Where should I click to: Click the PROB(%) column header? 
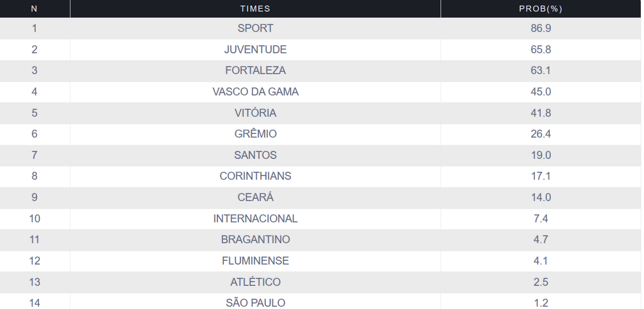tap(541, 9)
